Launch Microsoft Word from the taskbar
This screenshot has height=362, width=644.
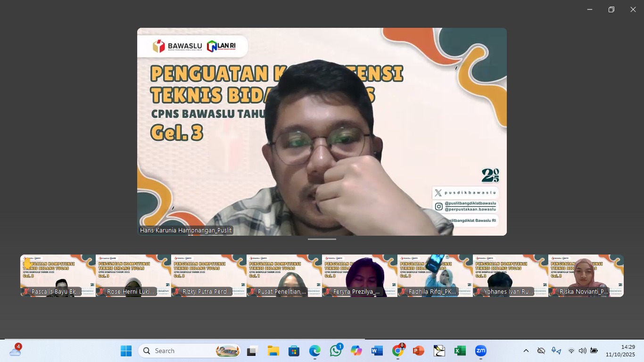377,351
